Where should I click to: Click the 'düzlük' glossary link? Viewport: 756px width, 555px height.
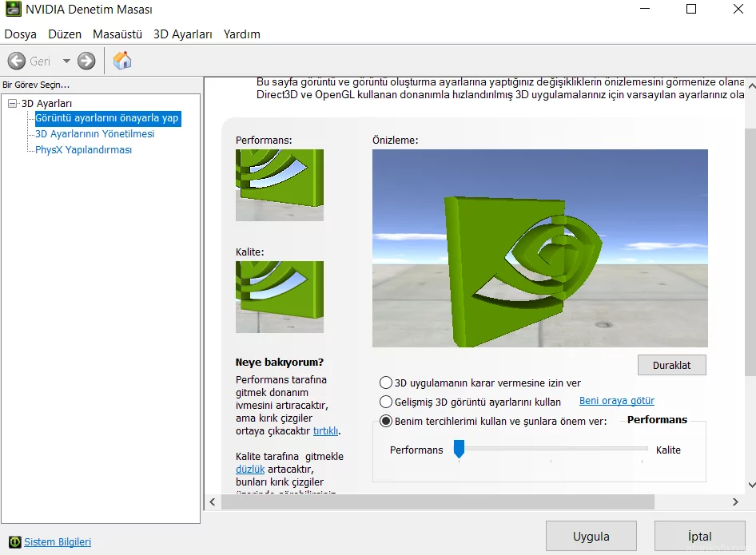coord(250,469)
